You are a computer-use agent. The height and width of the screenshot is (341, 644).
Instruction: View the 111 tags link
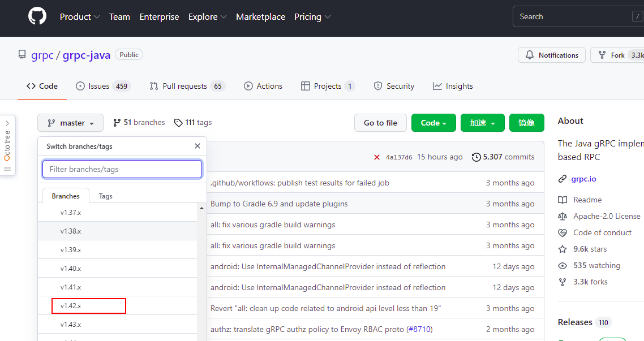(193, 122)
